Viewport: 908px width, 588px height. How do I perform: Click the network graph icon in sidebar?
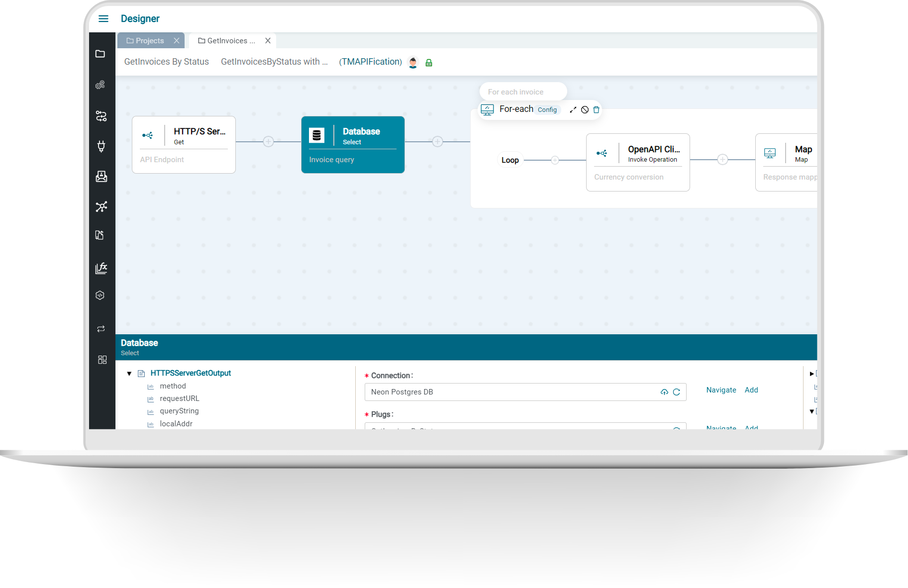(101, 206)
